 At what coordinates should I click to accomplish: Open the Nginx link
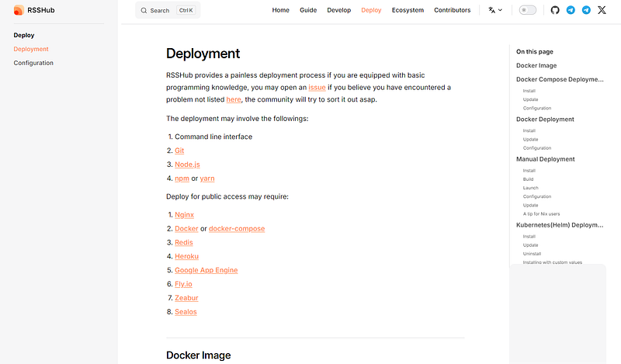pyautogui.click(x=185, y=215)
